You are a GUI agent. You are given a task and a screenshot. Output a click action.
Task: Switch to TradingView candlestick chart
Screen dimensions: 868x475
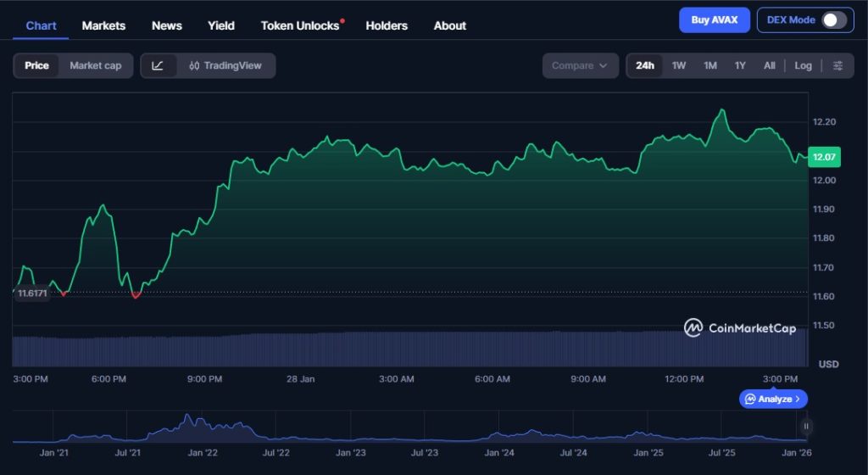point(225,65)
